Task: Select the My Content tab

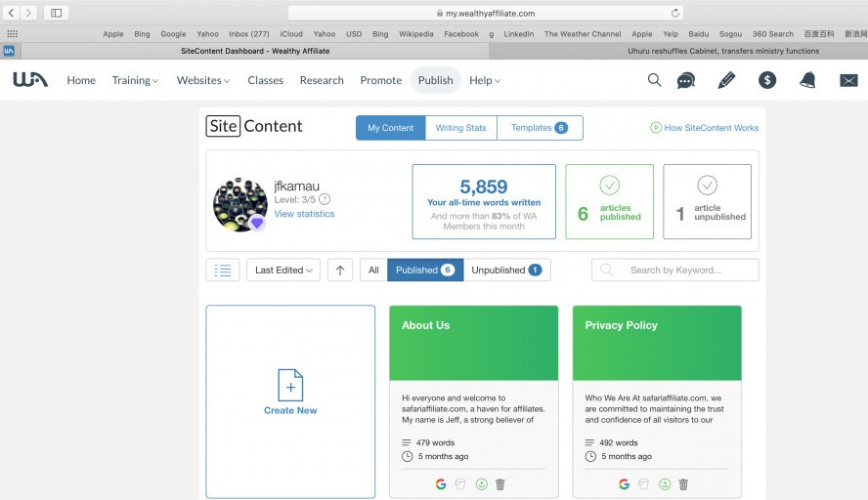Action: pyautogui.click(x=390, y=128)
